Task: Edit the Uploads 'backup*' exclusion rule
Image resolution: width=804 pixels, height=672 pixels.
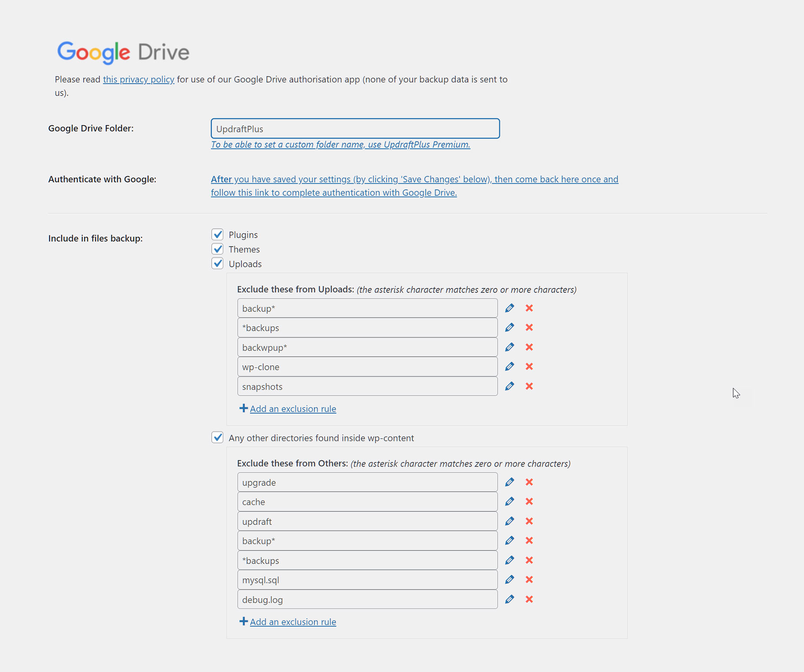Action: pos(509,308)
